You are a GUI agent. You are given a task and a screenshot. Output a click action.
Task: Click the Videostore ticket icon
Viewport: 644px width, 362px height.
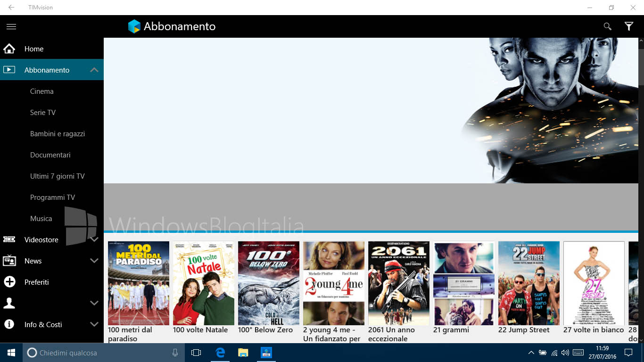9,239
